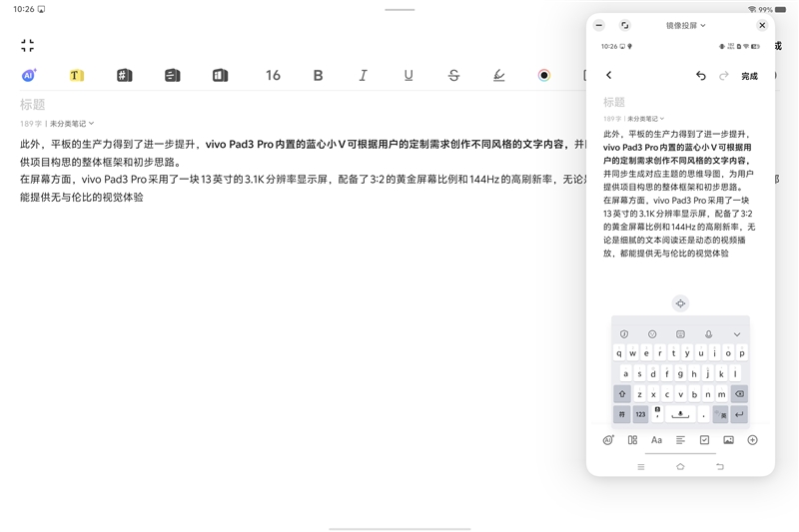Screen dimensions: 799x532
Task: Undo the last edit in phone note
Action: (x=701, y=76)
